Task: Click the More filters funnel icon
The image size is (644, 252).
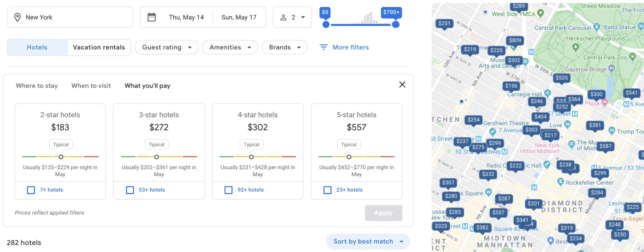Action: [323, 47]
